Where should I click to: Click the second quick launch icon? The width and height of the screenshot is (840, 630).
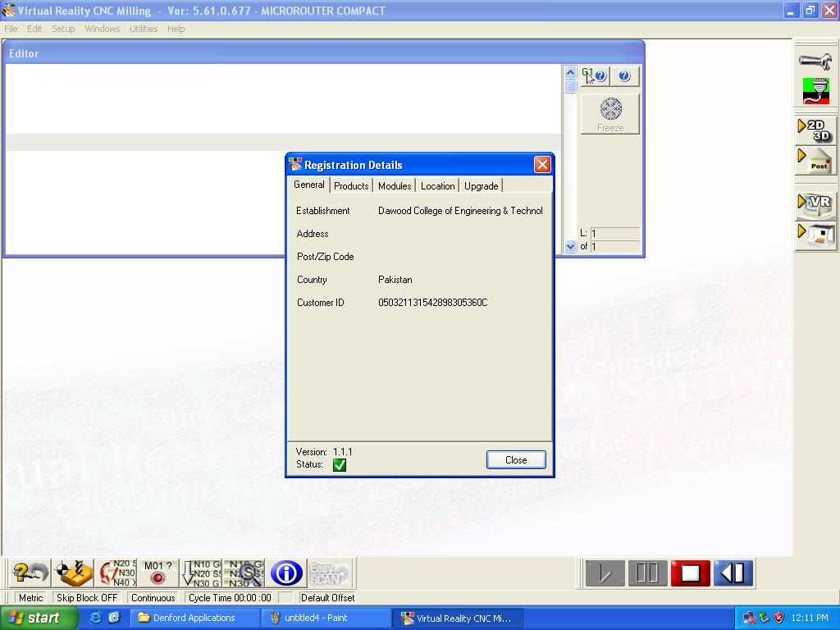pyautogui.click(x=114, y=618)
